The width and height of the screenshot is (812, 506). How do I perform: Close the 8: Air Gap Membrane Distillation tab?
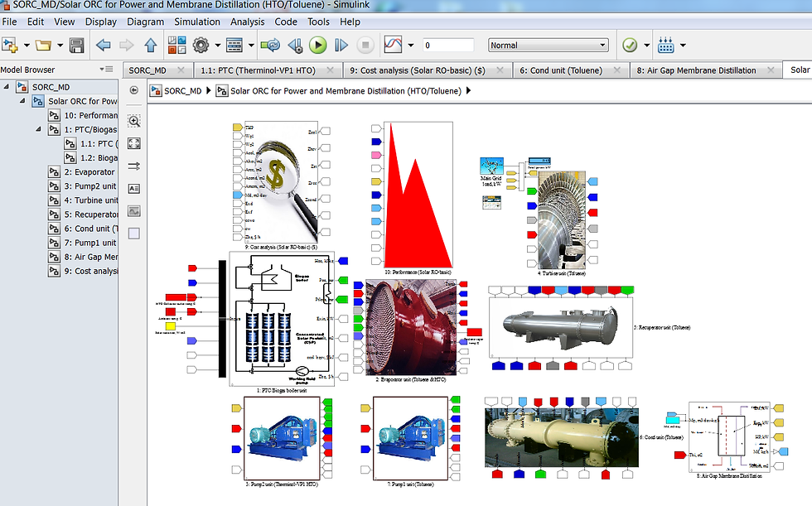[x=771, y=70]
